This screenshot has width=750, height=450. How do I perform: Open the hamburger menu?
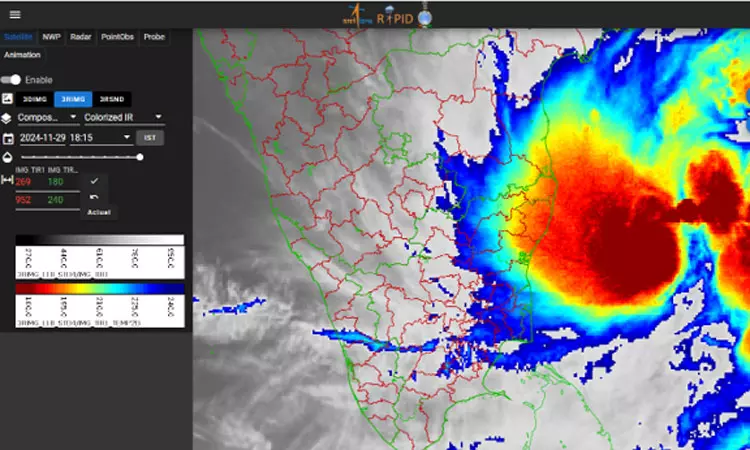[14, 14]
